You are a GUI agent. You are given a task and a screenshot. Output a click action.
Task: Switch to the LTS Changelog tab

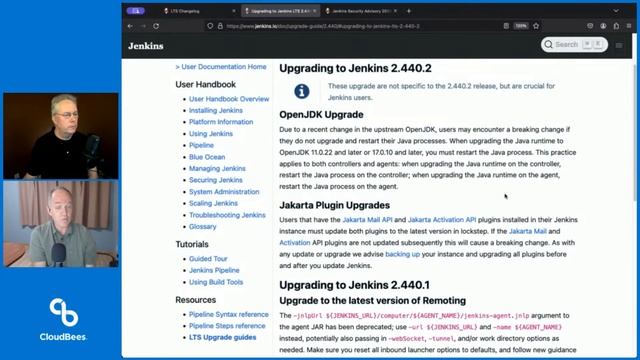199,11
